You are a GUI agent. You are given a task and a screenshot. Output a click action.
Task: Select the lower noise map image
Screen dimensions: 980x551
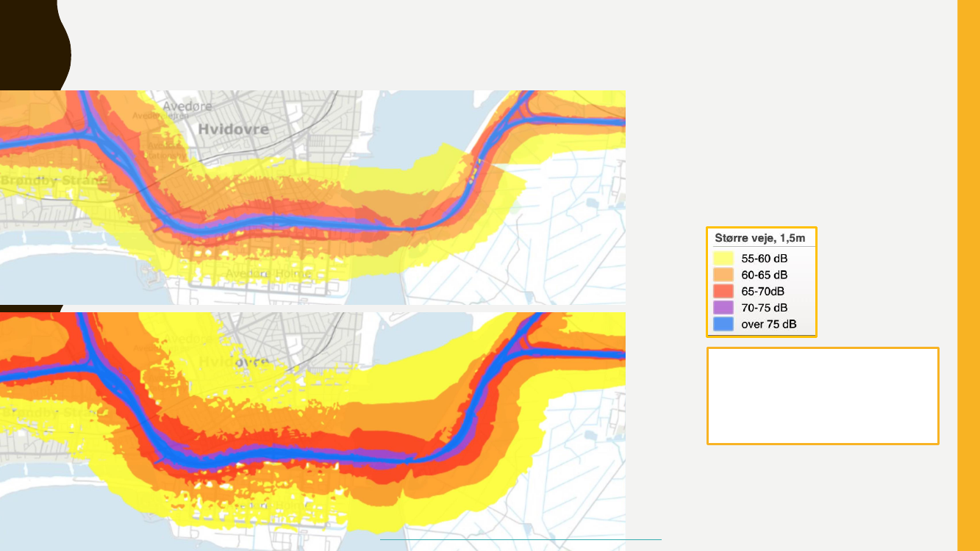pos(312,431)
